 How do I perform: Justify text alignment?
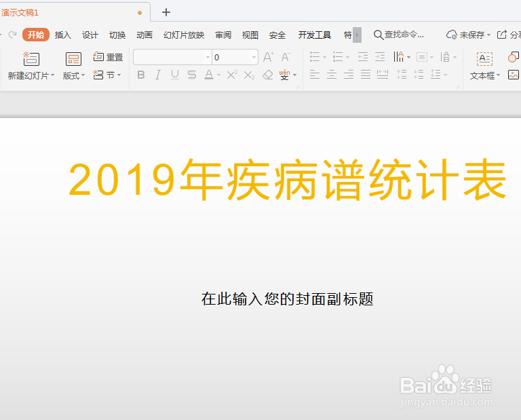[366, 75]
